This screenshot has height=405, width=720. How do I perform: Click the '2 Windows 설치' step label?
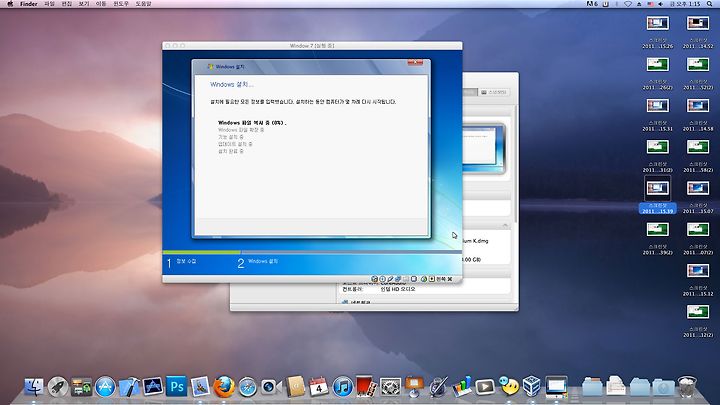pos(258,262)
